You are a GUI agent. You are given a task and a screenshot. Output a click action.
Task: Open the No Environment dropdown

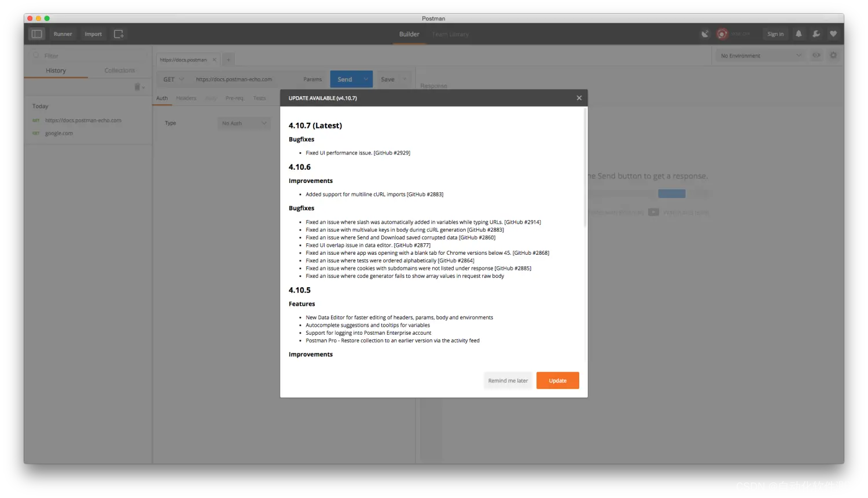click(x=760, y=56)
